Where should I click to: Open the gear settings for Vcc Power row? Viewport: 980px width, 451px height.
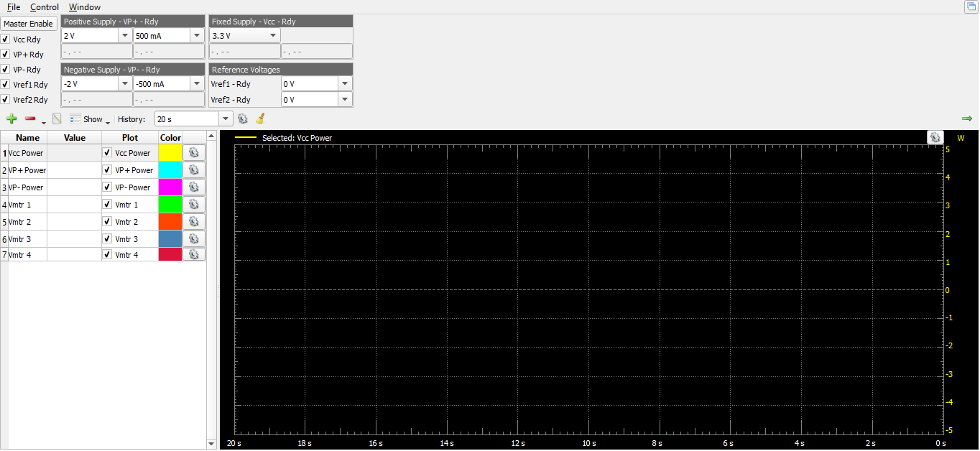(193, 153)
